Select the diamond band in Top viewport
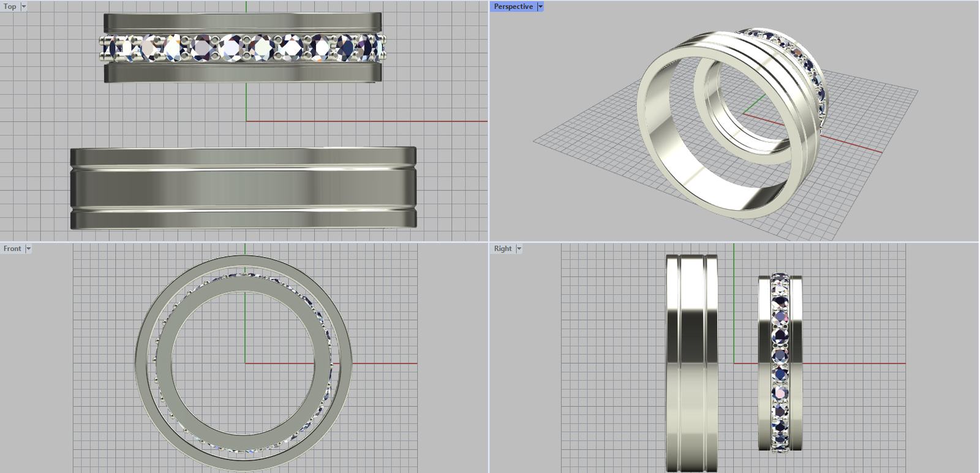The width and height of the screenshot is (980, 473). click(243, 48)
